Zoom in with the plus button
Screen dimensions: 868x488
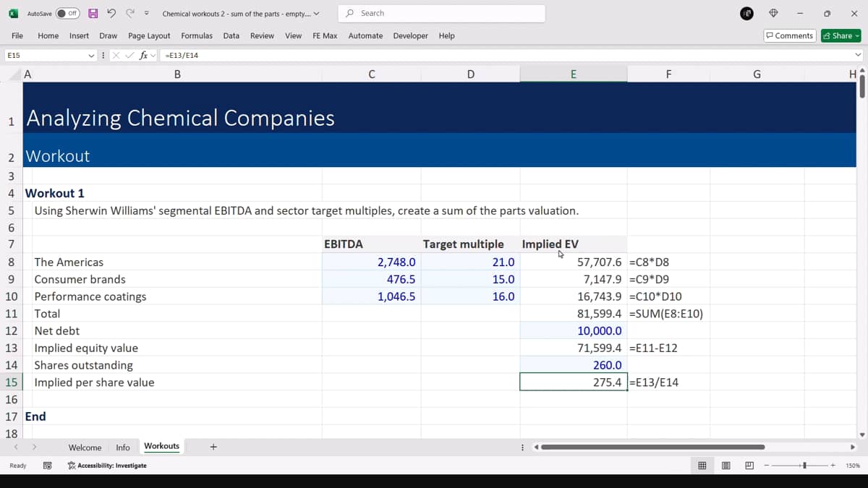click(834, 466)
